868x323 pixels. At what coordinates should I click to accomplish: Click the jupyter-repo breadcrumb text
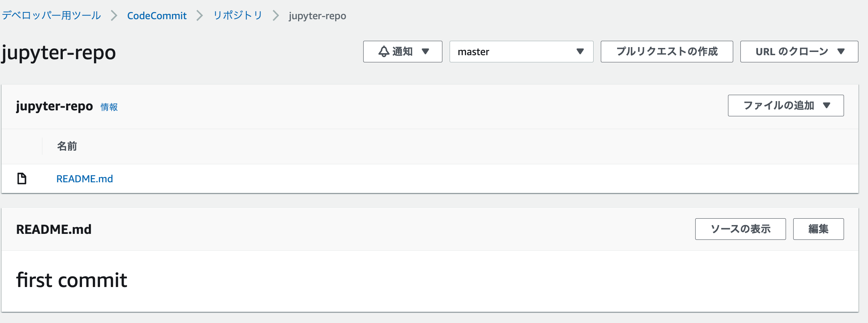(x=317, y=16)
